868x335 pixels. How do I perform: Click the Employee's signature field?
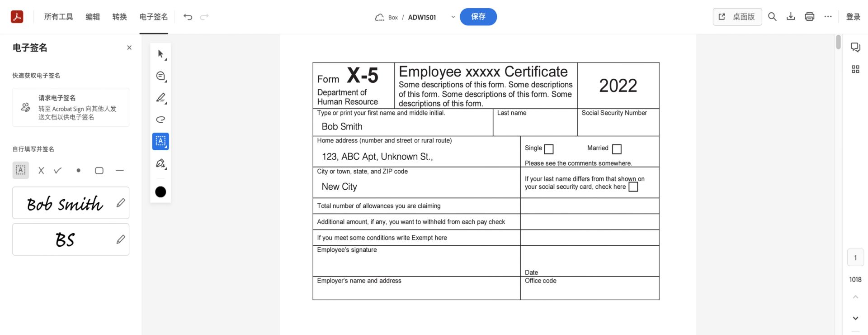tap(416, 261)
